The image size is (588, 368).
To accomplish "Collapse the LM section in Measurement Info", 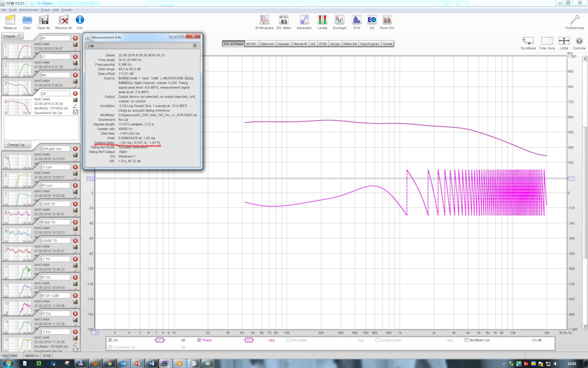I will [x=195, y=46].
